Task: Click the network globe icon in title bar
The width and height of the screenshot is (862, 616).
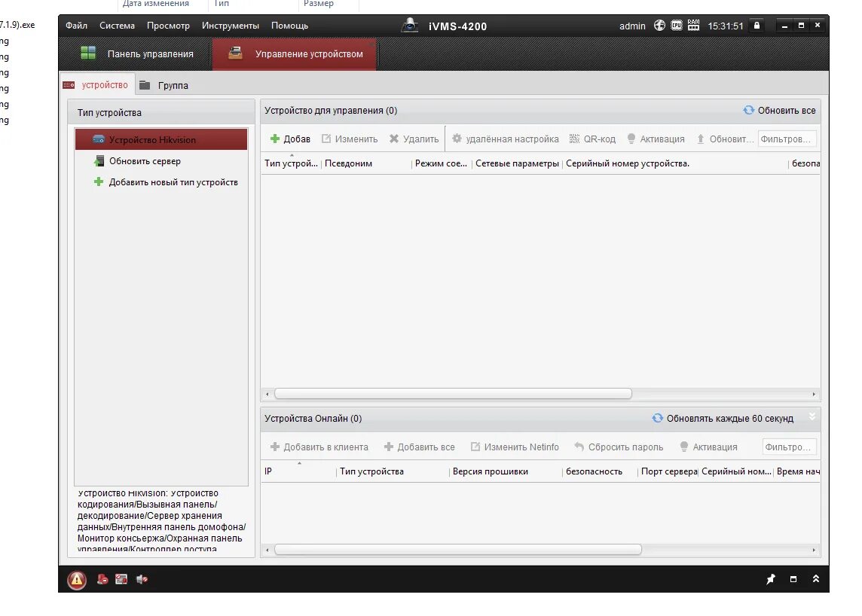Action: (x=659, y=26)
